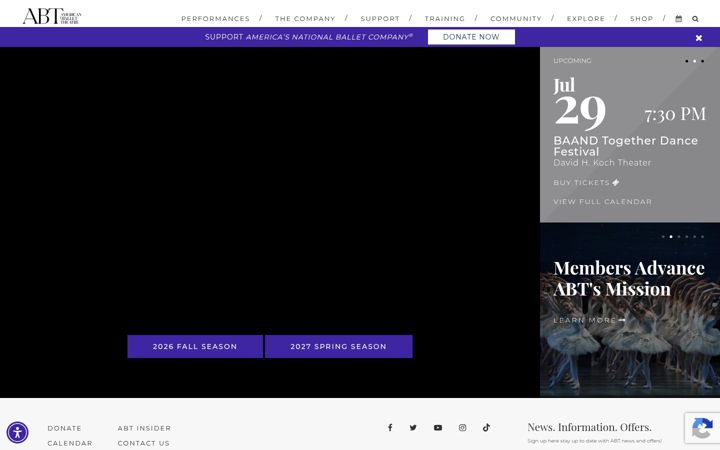Open the search magnifier icon

695,19
